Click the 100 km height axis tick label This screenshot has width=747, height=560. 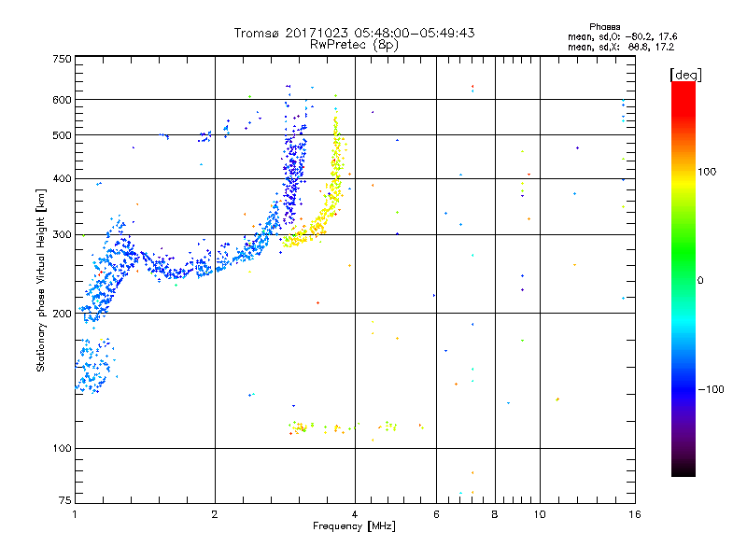63,449
